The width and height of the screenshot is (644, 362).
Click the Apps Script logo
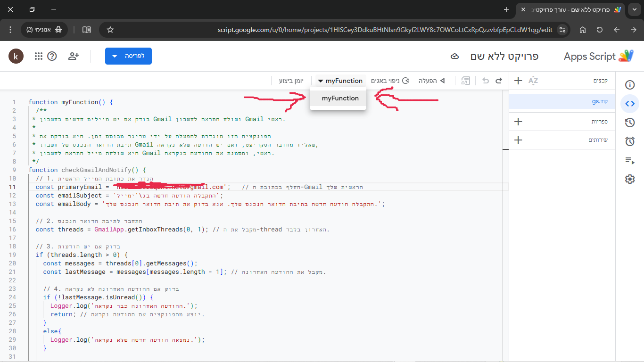tap(626, 56)
